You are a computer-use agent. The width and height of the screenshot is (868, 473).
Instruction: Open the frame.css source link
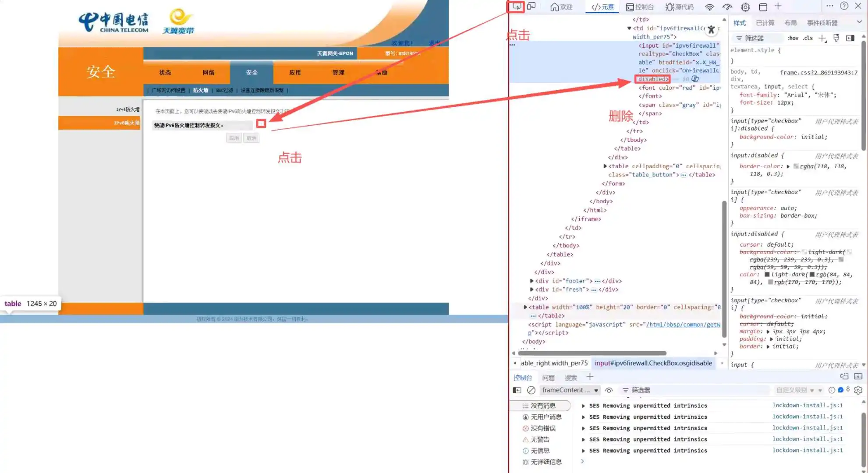click(818, 73)
